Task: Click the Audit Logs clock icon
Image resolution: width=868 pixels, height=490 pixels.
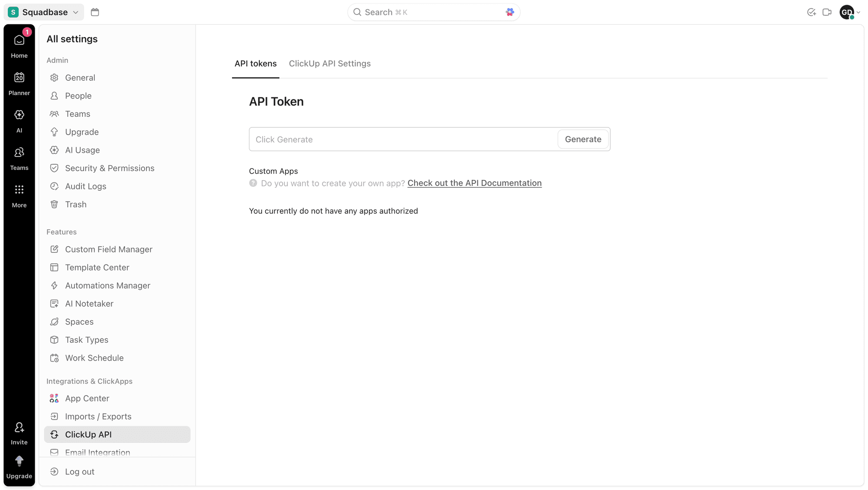Action: coord(54,186)
